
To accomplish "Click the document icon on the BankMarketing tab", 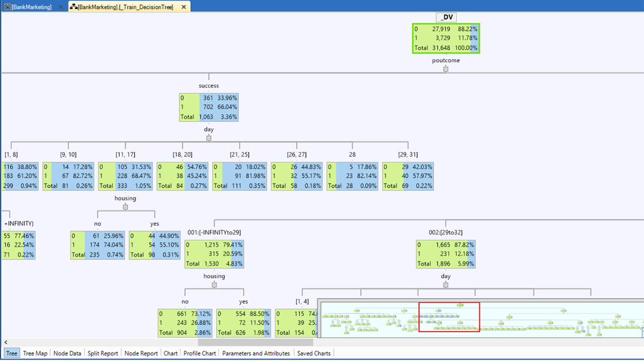I will point(9,7).
